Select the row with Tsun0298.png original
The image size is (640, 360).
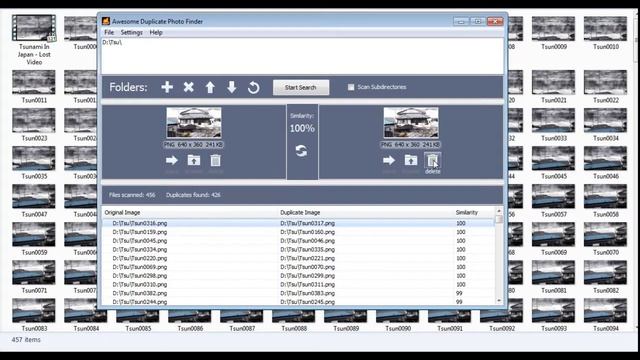pyautogui.click(x=298, y=276)
